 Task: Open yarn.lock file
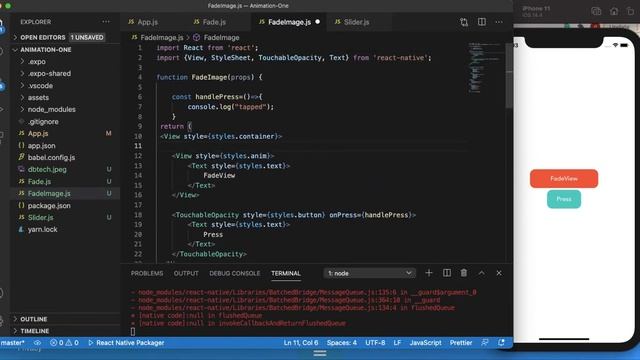coord(42,229)
